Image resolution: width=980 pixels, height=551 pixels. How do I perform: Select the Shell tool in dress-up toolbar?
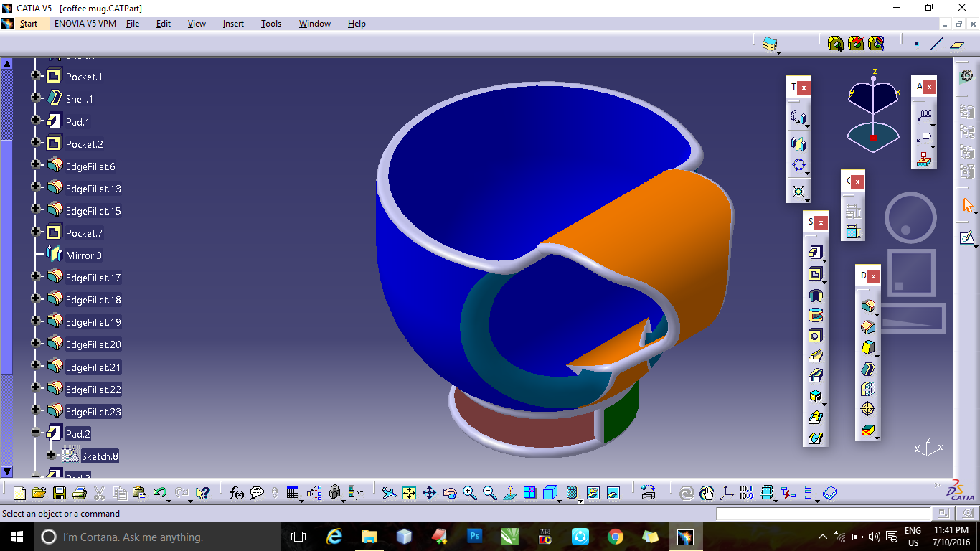tap(868, 369)
